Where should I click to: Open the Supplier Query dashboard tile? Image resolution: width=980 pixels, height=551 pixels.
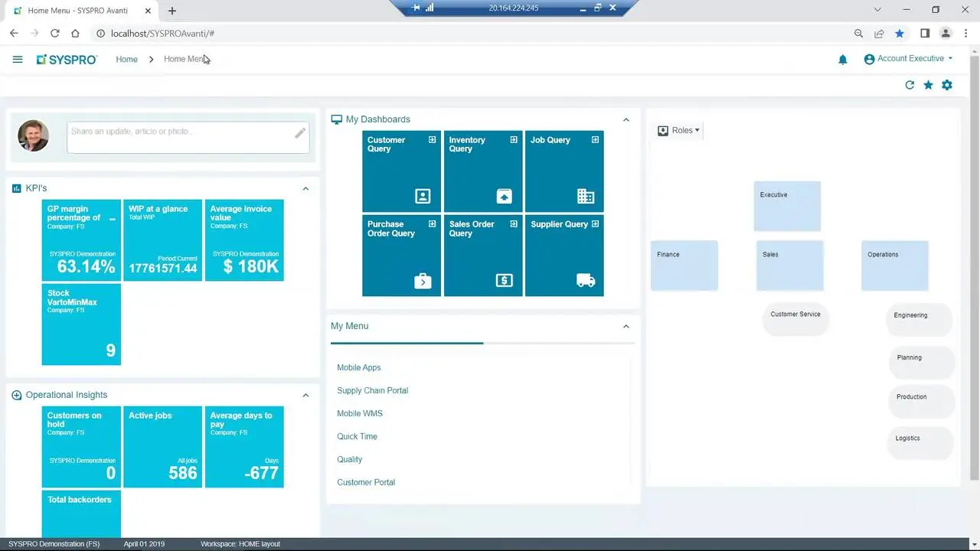point(564,256)
